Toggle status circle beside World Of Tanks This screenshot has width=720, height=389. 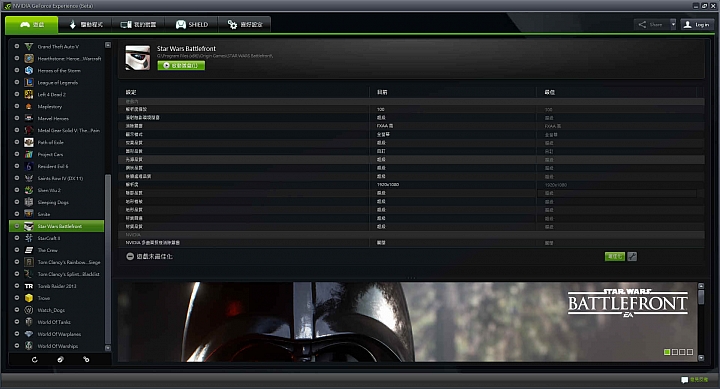pos(17,321)
